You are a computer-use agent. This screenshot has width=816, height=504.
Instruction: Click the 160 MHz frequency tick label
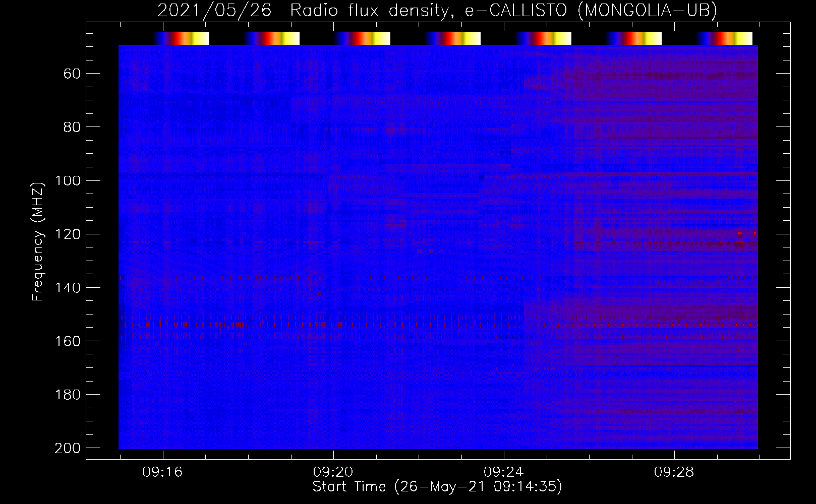(x=68, y=341)
